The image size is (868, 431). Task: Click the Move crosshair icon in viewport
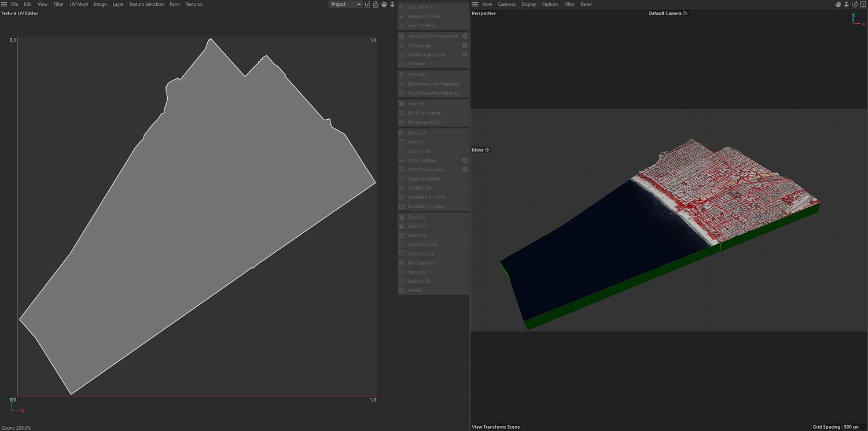(487, 150)
